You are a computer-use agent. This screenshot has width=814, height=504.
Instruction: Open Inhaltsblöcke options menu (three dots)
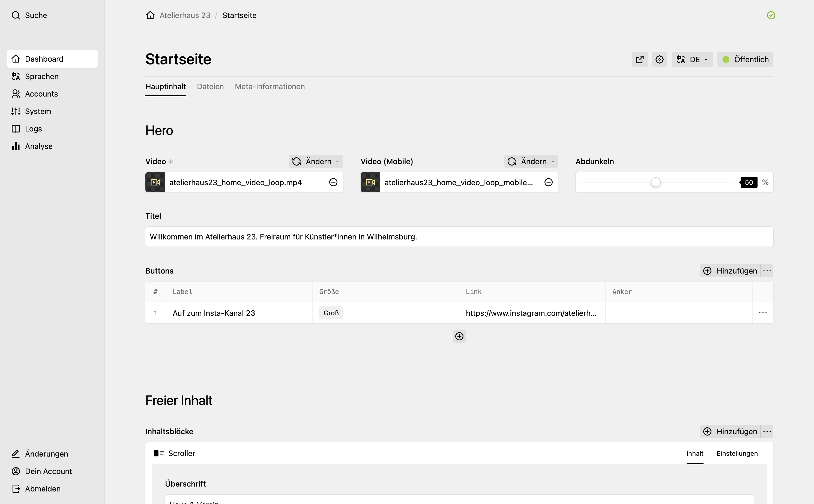point(767,431)
